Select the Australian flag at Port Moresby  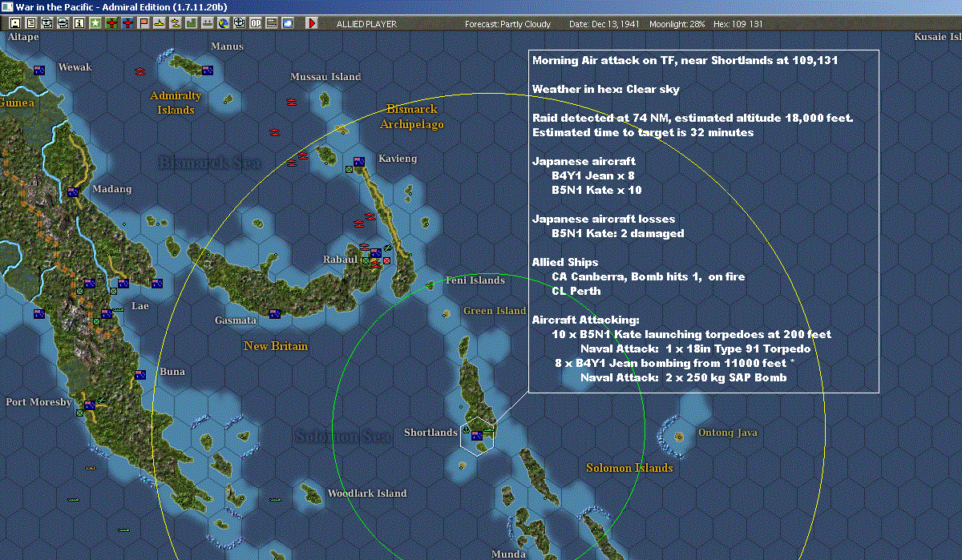click(90, 405)
